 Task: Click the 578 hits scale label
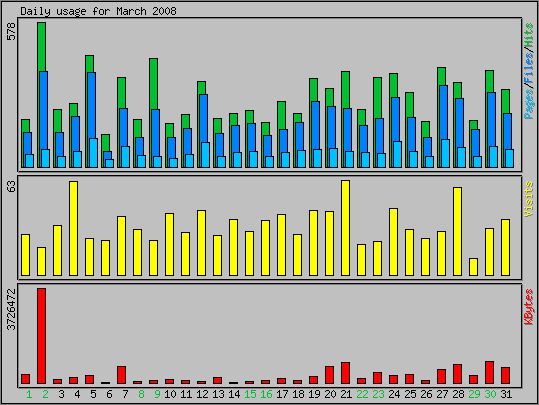(11, 32)
